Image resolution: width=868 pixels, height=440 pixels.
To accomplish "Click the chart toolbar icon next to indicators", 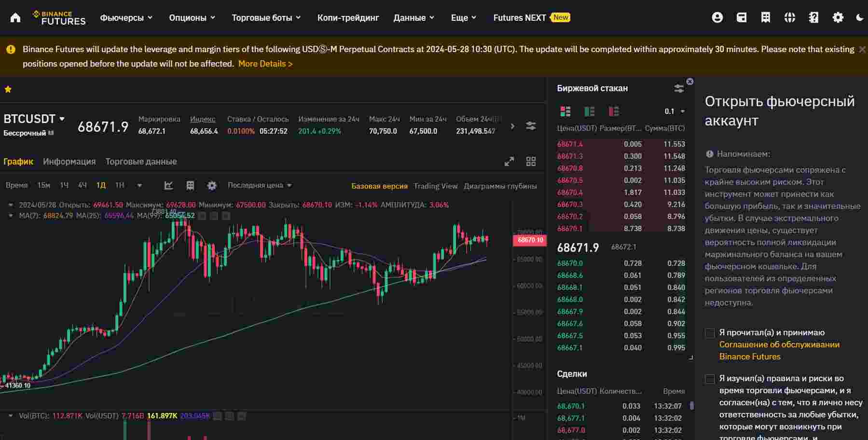I will click(x=190, y=185).
